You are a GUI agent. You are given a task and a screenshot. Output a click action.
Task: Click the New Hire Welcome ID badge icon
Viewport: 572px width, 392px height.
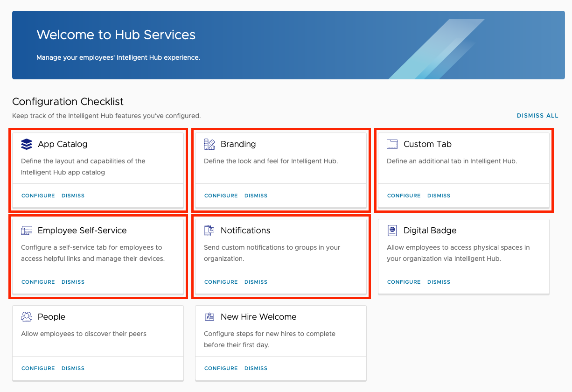point(209,316)
